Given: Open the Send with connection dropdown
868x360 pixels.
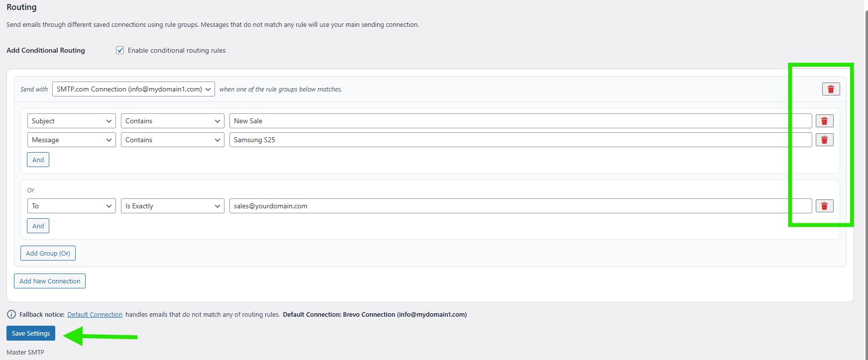Looking at the screenshot, I should [133, 89].
